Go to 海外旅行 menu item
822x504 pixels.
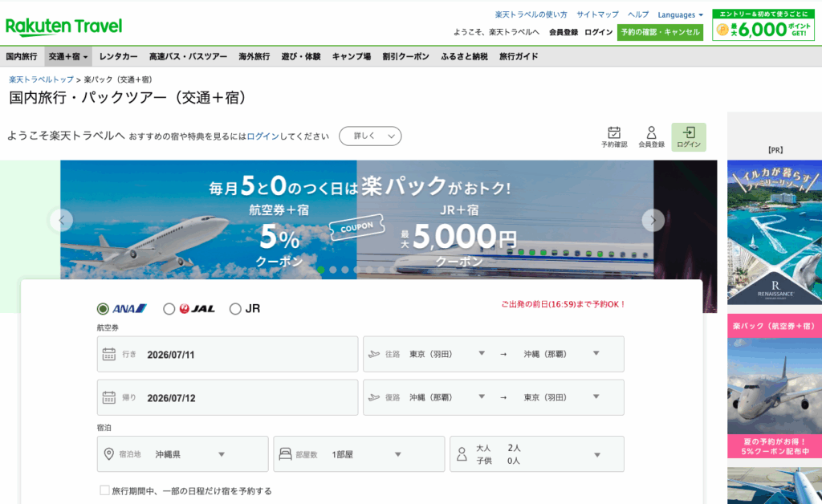coord(254,57)
